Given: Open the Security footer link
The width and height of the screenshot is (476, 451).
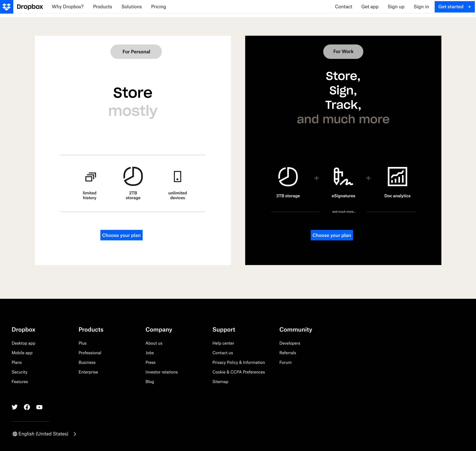Looking at the screenshot, I should tap(19, 372).
